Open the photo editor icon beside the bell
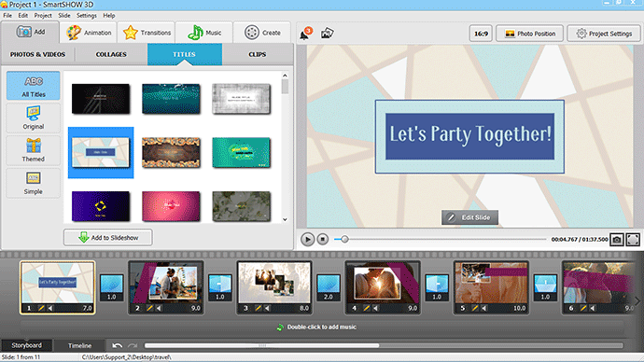 [327, 34]
